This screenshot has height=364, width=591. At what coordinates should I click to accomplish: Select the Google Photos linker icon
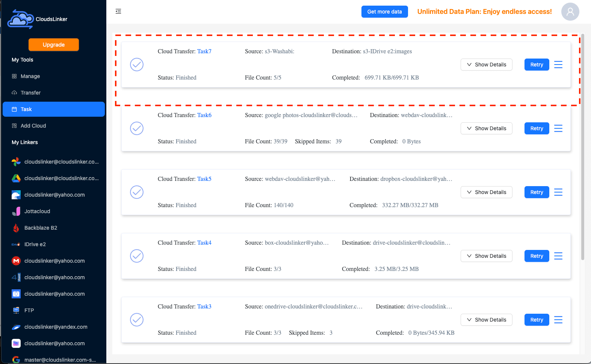pos(16,162)
